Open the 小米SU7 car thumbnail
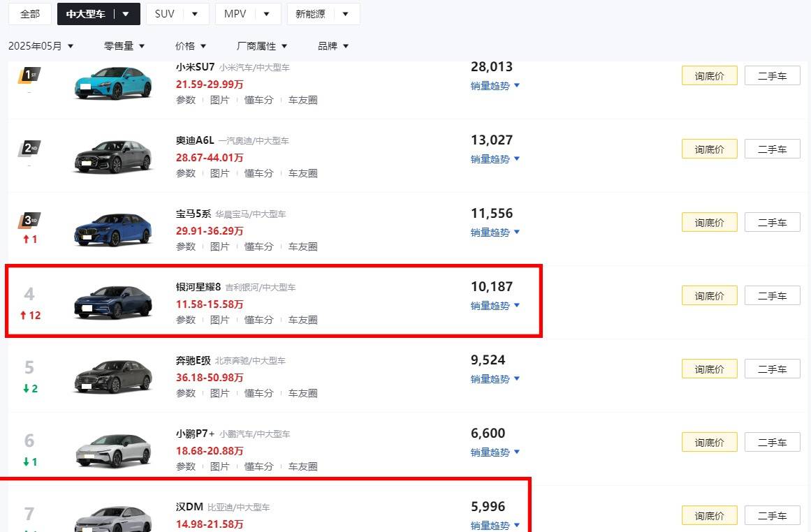Image resolution: width=811 pixels, height=532 pixels. point(113,83)
